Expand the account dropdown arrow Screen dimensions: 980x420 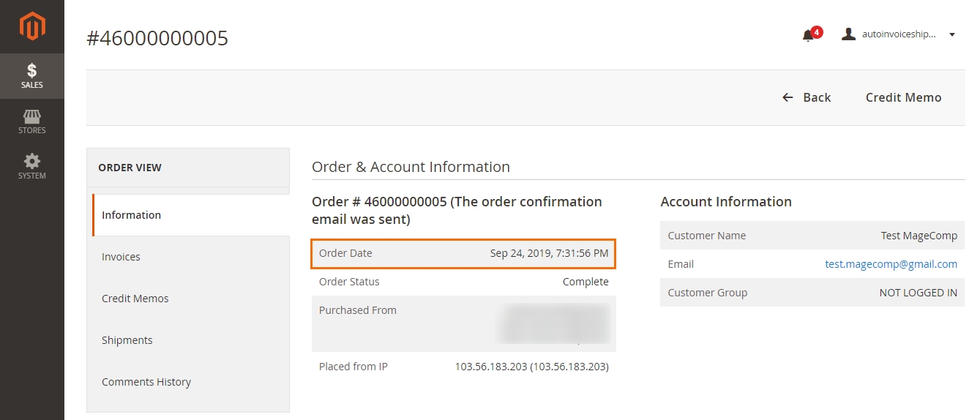click(x=952, y=34)
